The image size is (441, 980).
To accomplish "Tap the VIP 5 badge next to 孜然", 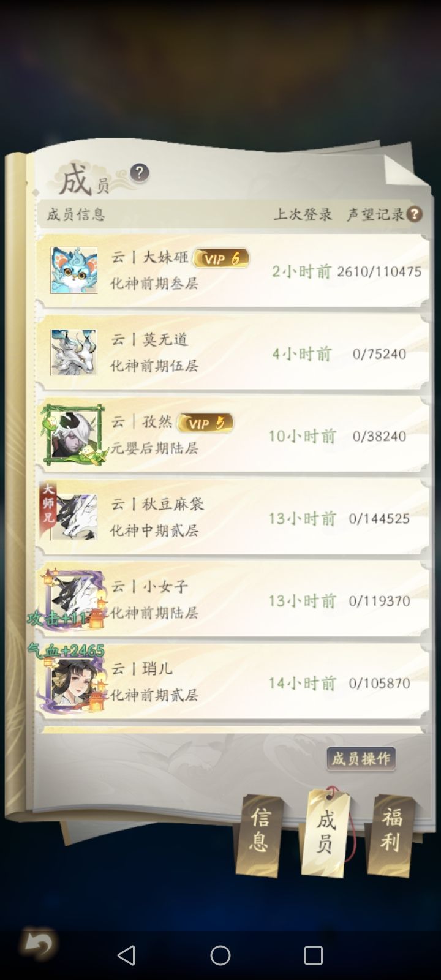I will [205, 423].
